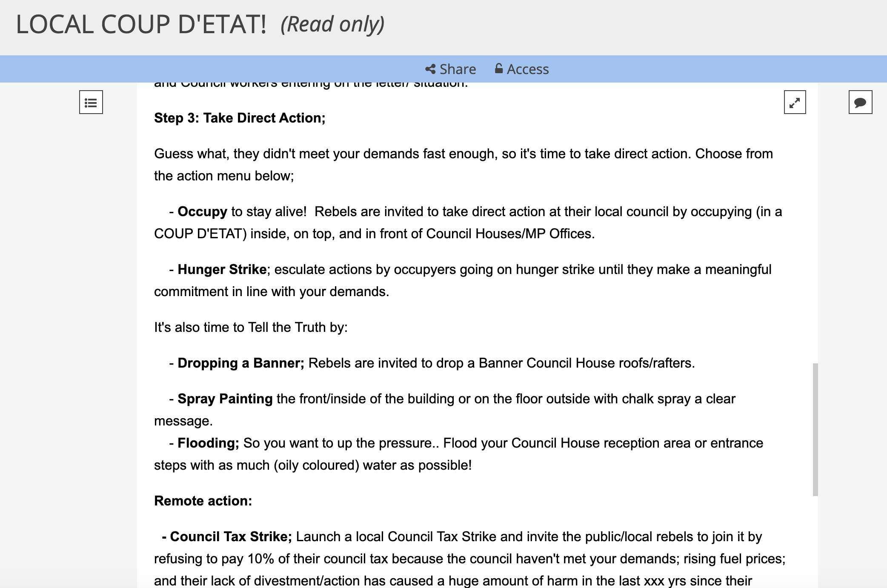The height and width of the screenshot is (588, 887).
Task: Click the diagonal arrows fullscreen icon
Action: pyautogui.click(x=795, y=102)
